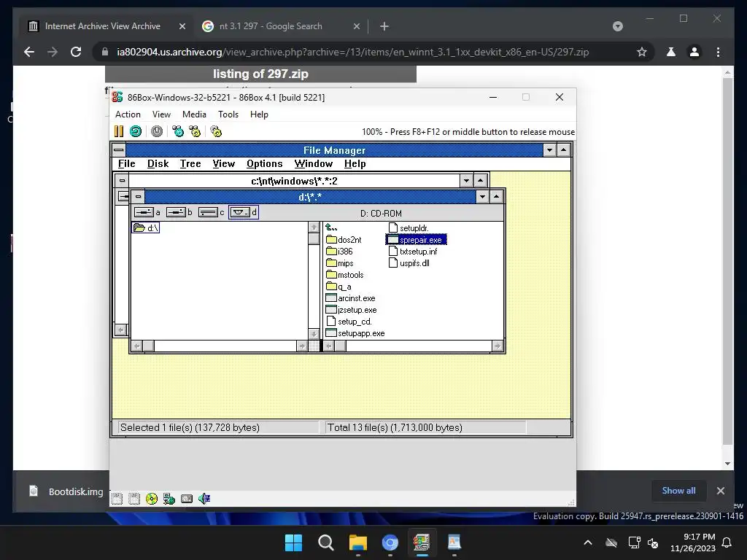Viewport: 747px width, 560px height.
Task: Open File Manager's Disk menu
Action: point(158,164)
